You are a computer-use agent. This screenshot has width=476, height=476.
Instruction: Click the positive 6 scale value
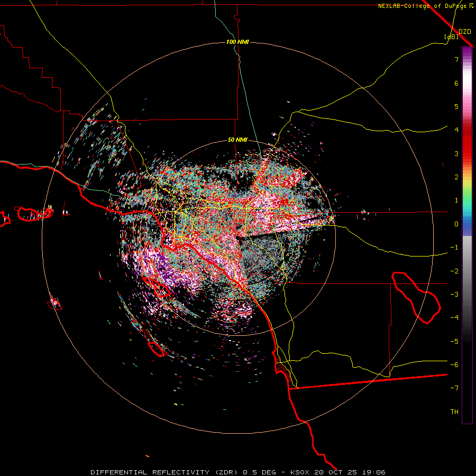coord(456,83)
